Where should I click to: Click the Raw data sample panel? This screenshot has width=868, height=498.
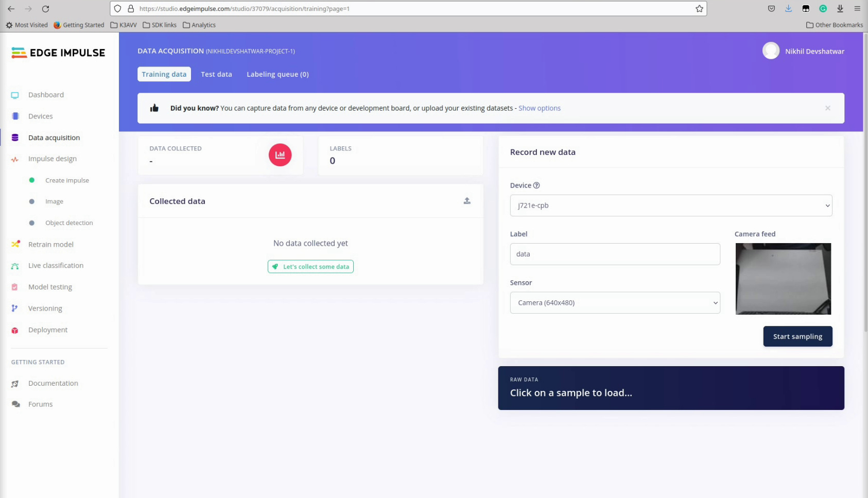click(671, 388)
